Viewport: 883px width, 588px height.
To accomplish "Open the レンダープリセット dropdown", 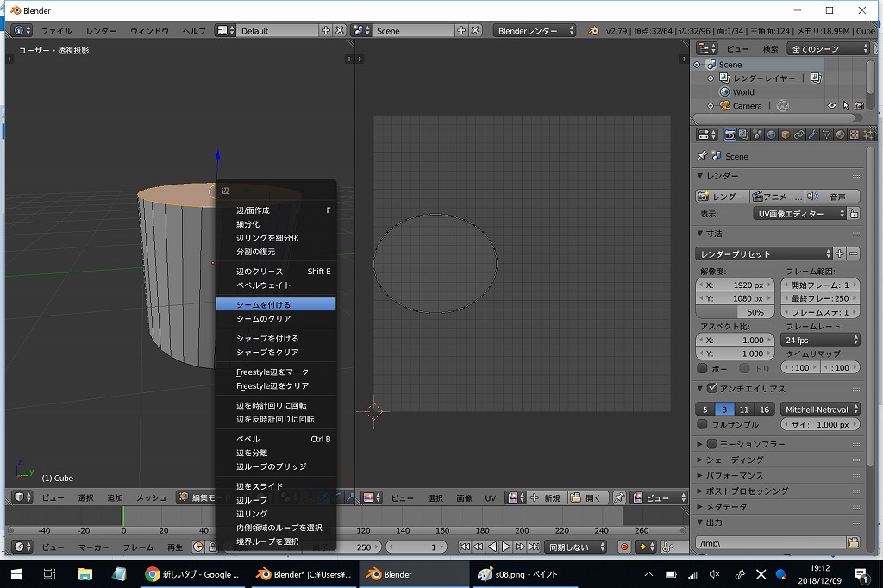I will click(x=764, y=253).
